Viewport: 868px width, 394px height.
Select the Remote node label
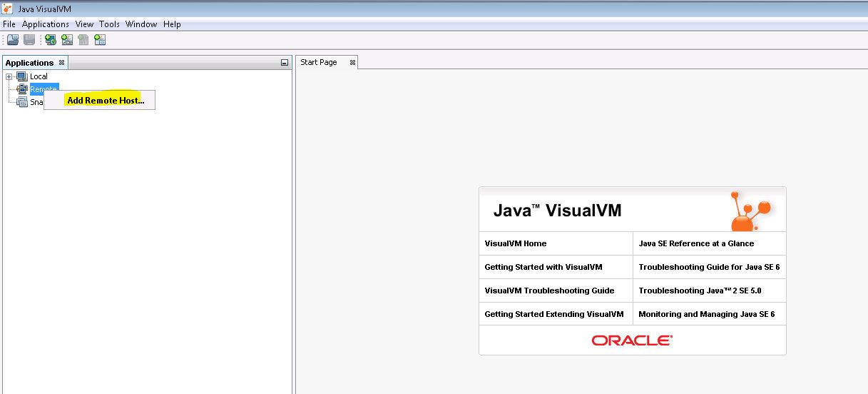pos(44,89)
